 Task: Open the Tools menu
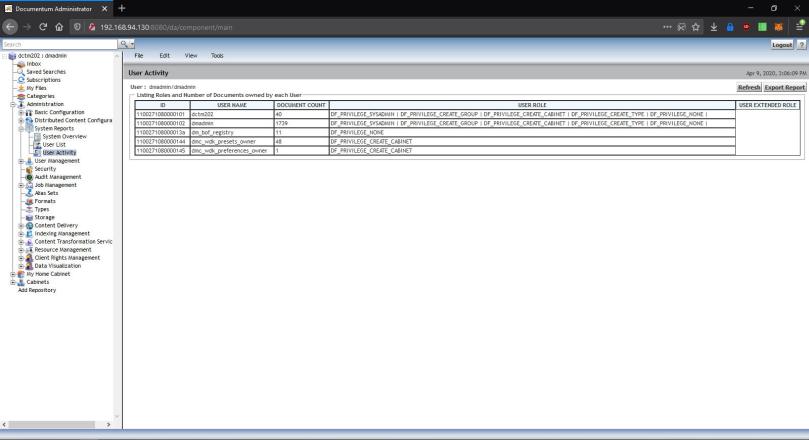[x=217, y=56]
